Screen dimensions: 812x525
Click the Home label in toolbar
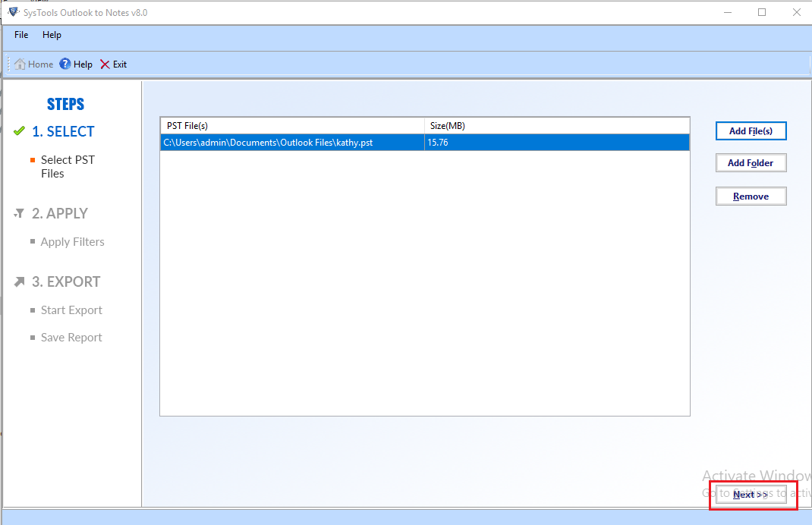point(40,64)
